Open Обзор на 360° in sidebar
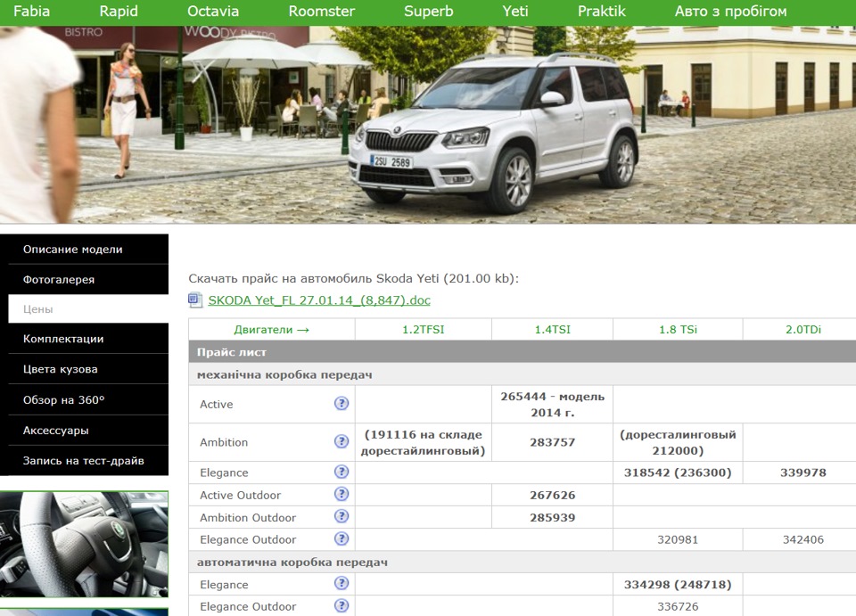856x616 pixels. pos(88,400)
